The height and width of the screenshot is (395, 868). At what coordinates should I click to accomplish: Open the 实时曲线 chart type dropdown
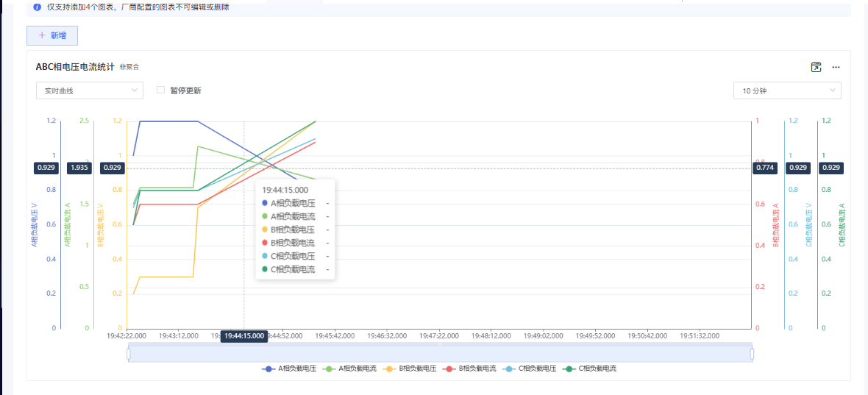[89, 90]
